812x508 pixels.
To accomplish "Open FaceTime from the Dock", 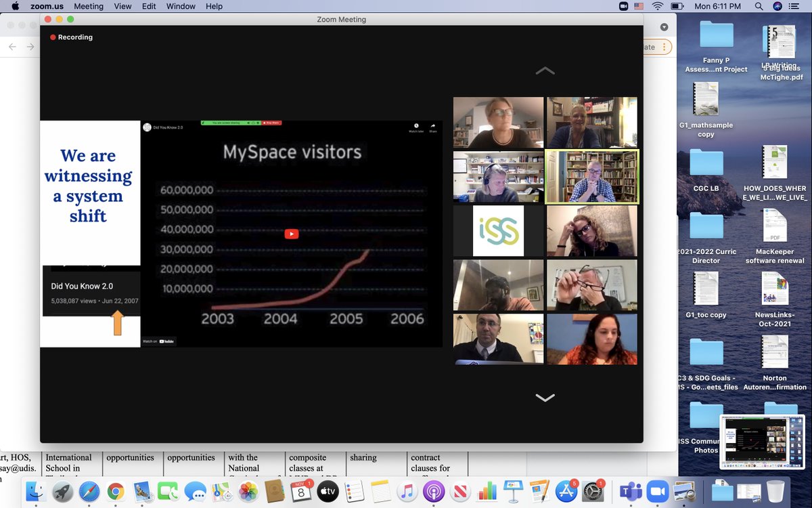I will pyautogui.click(x=168, y=490).
